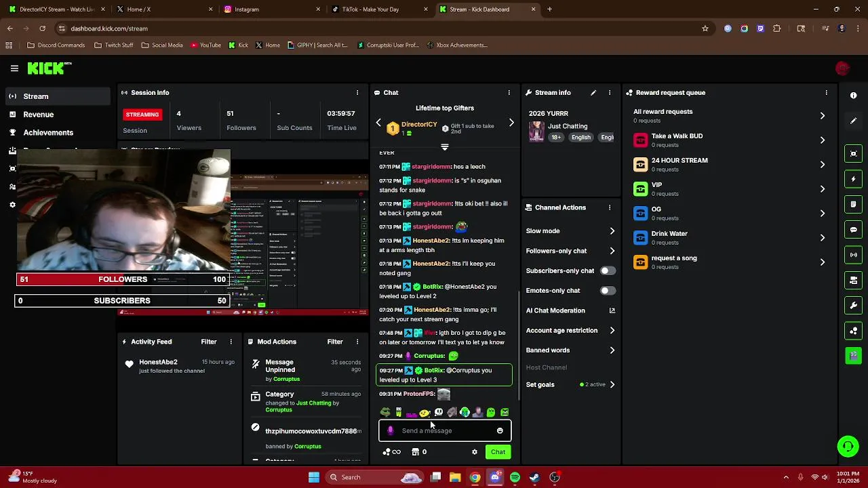Open Mod Actions Filter dropdown
The image size is (868, 488).
point(335,342)
